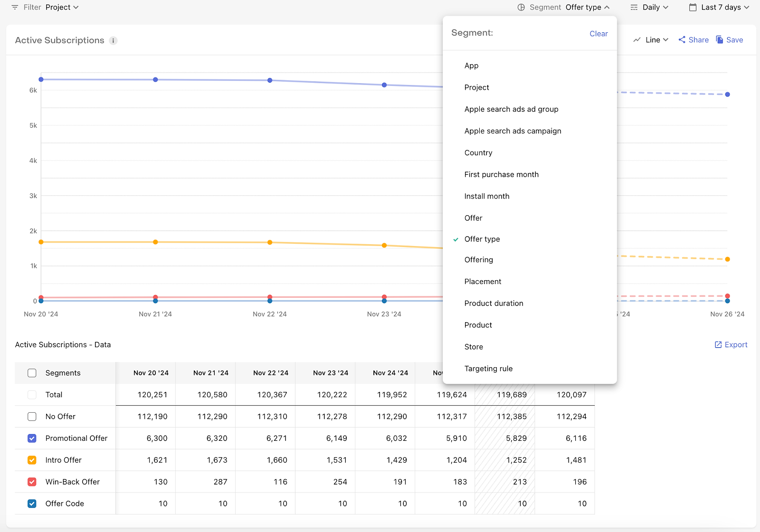Uncheck the Promotional Offer checkbox
Image resolution: width=760 pixels, height=532 pixels.
(32, 438)
